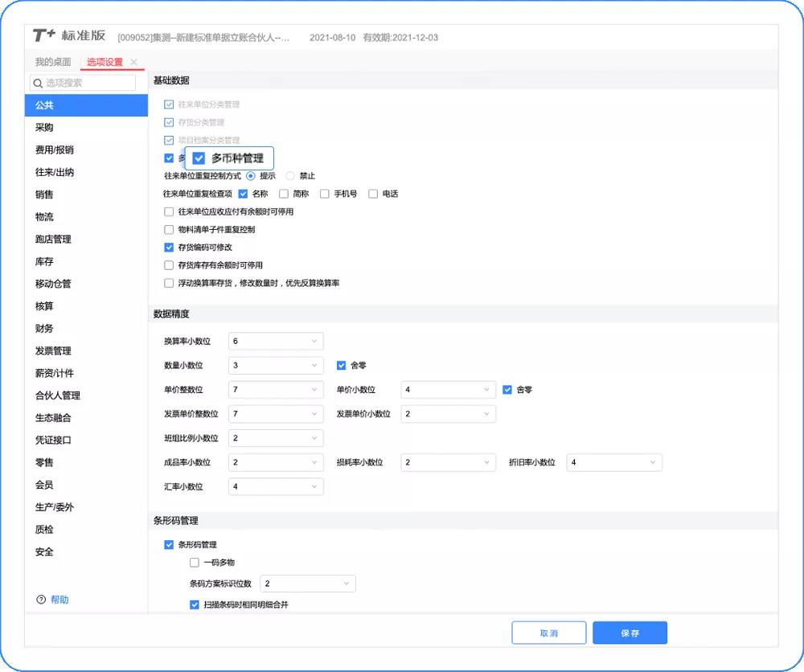Open 财务 settings category
Viewport: 804px width, 672px height.
click(45, 329)
